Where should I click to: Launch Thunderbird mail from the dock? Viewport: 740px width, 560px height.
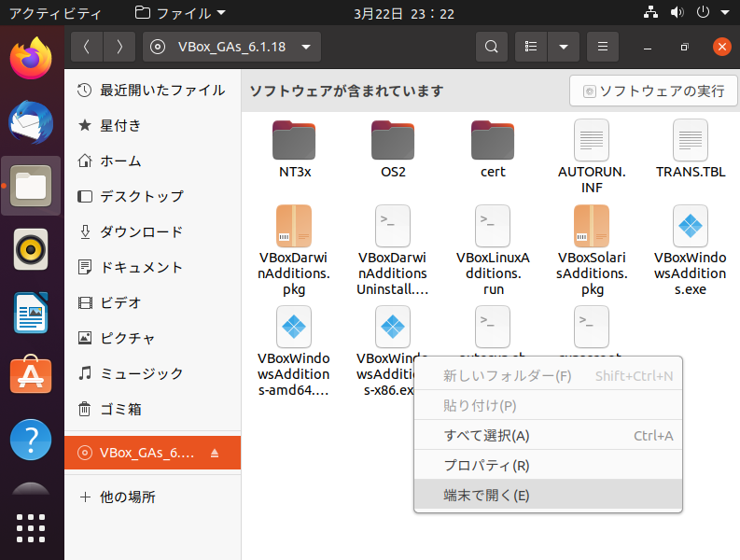click(31, 122)
